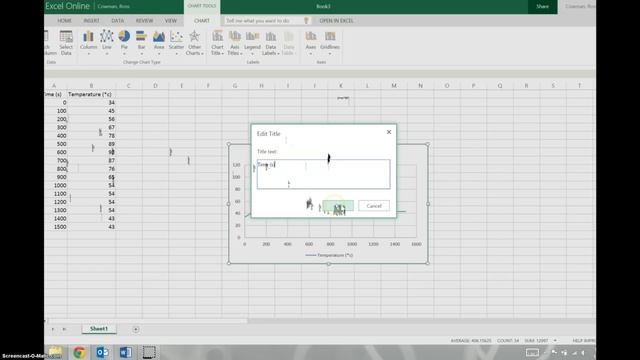This screenshot has width=640, height=360.
Task: Click the Select Data icon
Action: click(x=66, y=42)
